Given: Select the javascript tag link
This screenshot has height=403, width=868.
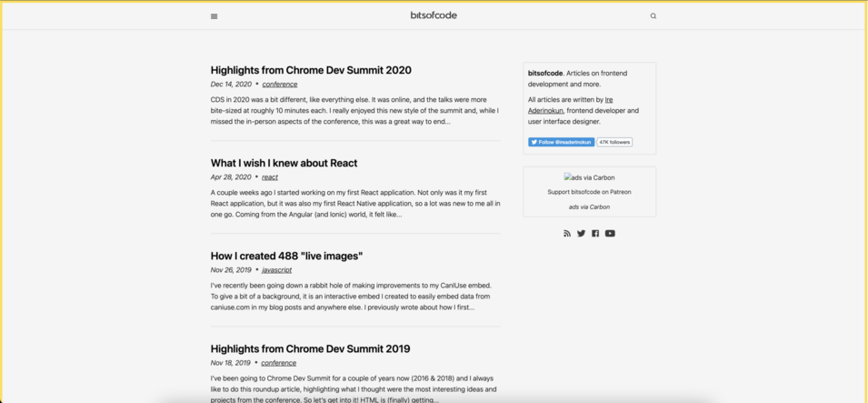Looking at the screenshot, I should pos(277,270).
